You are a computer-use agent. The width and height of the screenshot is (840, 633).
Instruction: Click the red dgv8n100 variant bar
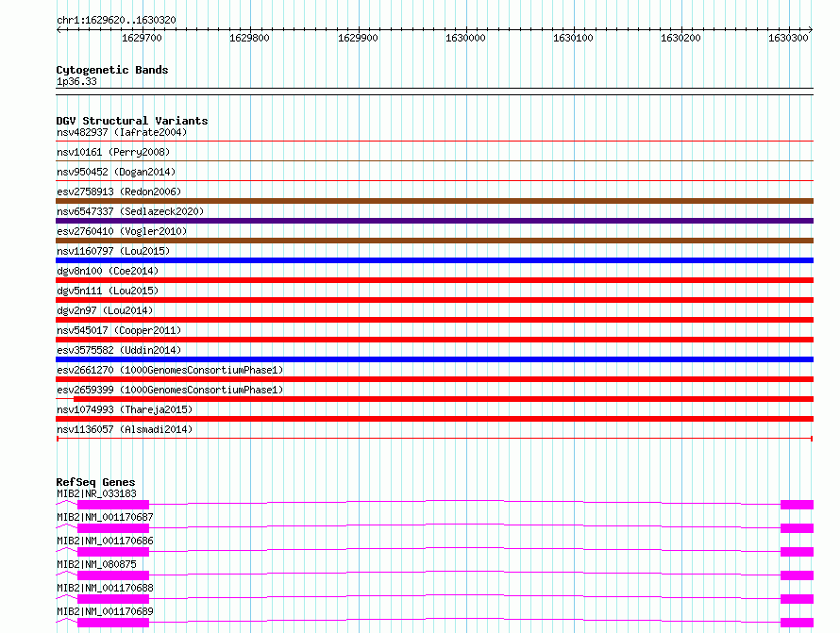coord(434,280)
